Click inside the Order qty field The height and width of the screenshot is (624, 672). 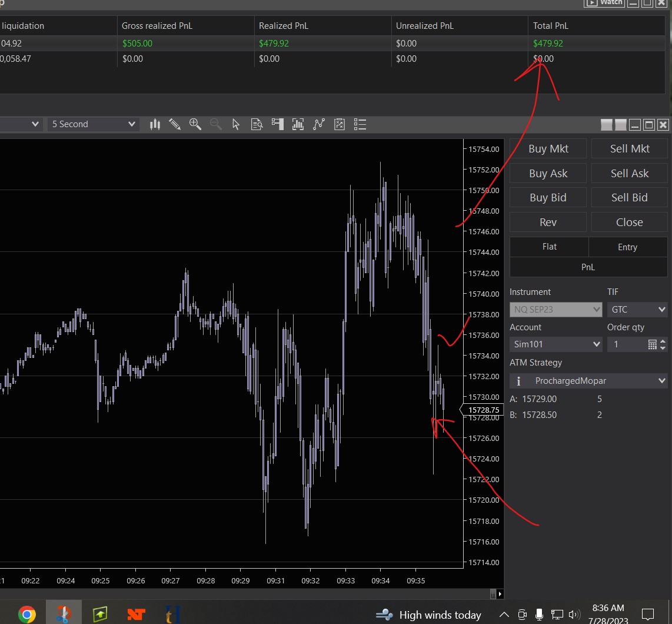(x=626, y=344)
